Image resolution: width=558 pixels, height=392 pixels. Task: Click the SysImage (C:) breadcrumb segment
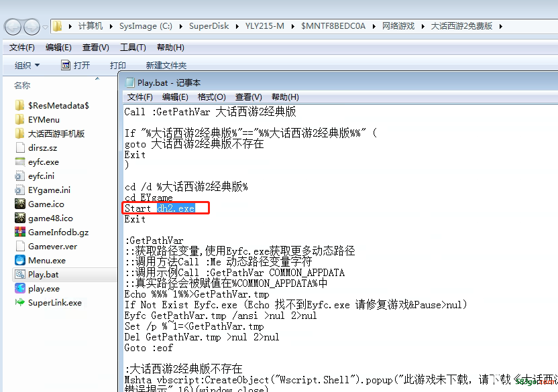point(146,26)
